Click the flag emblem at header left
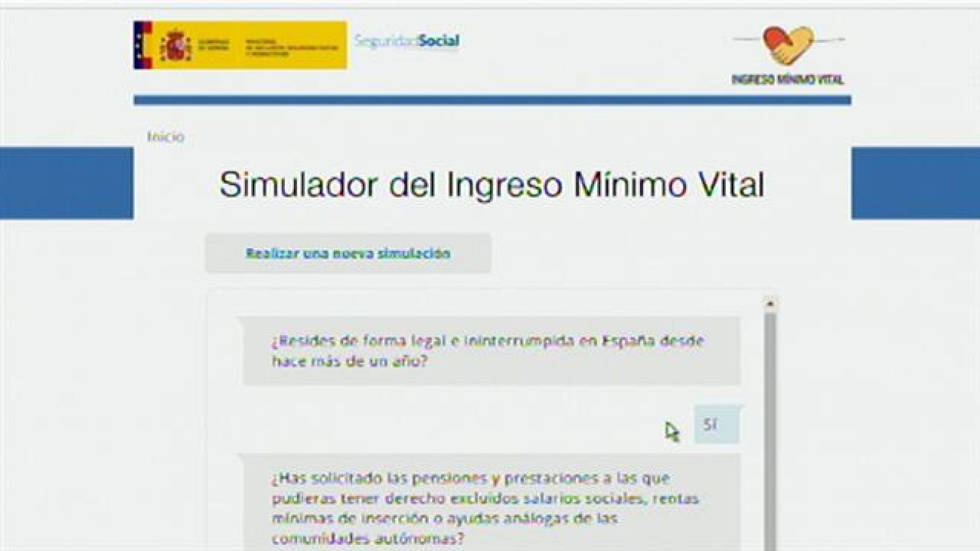This screenshot has height=551, width=980. tap(143, 45)
